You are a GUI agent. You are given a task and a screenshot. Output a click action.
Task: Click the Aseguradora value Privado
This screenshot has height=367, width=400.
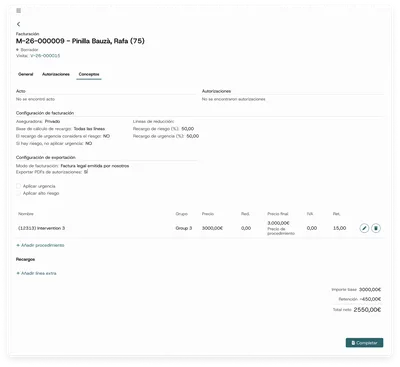coord(52,122)
